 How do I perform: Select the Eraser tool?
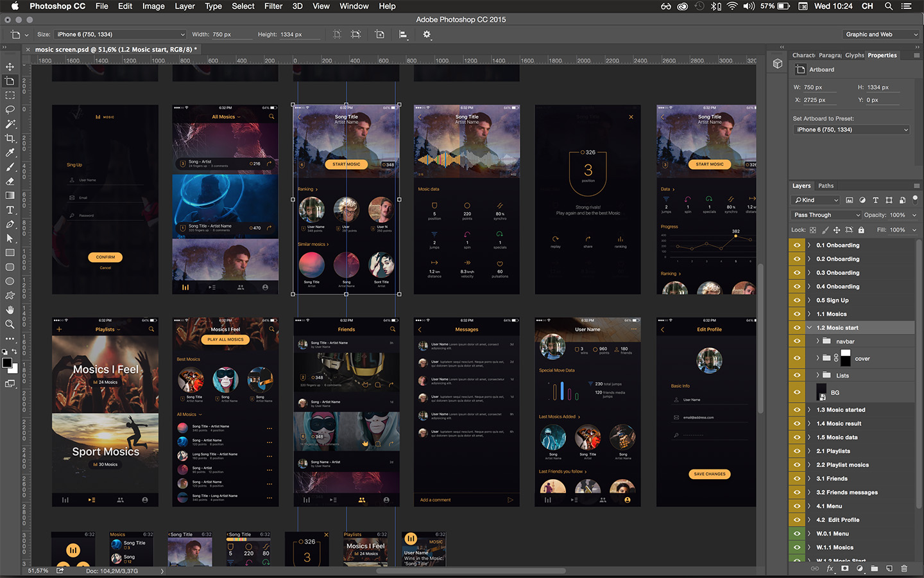[10, 181]
